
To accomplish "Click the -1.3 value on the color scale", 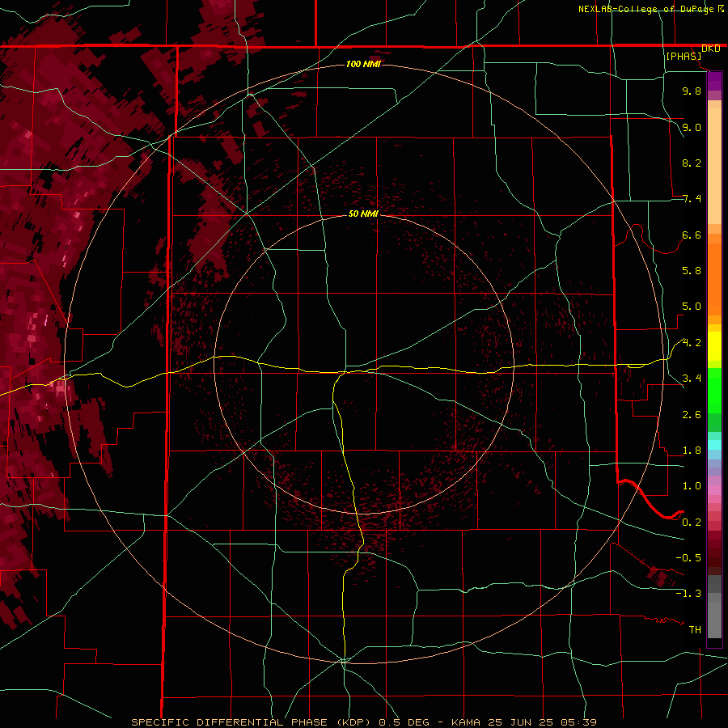I will pos(688,594).
